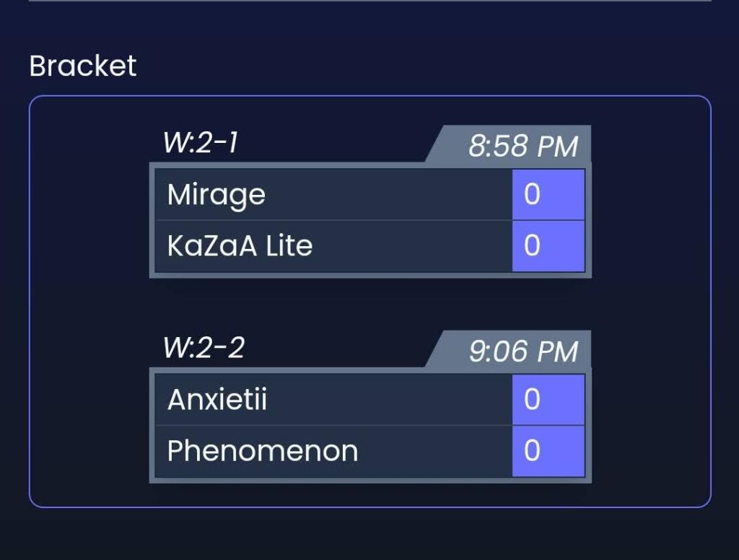The width and height of the screenshot is (739, 560).
Task: Select the W:2-1 match label
Action: [x=201, y=143]
